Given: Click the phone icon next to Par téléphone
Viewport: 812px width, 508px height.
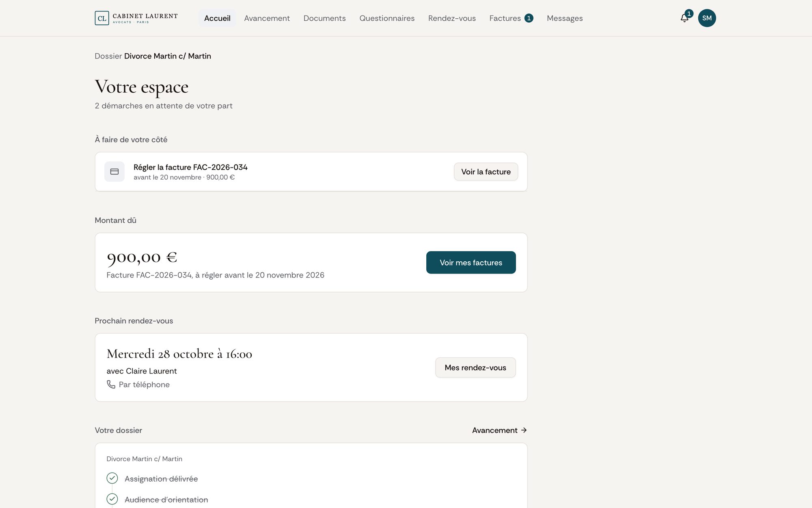Looking at the screenshot, I should click(111, 384).
